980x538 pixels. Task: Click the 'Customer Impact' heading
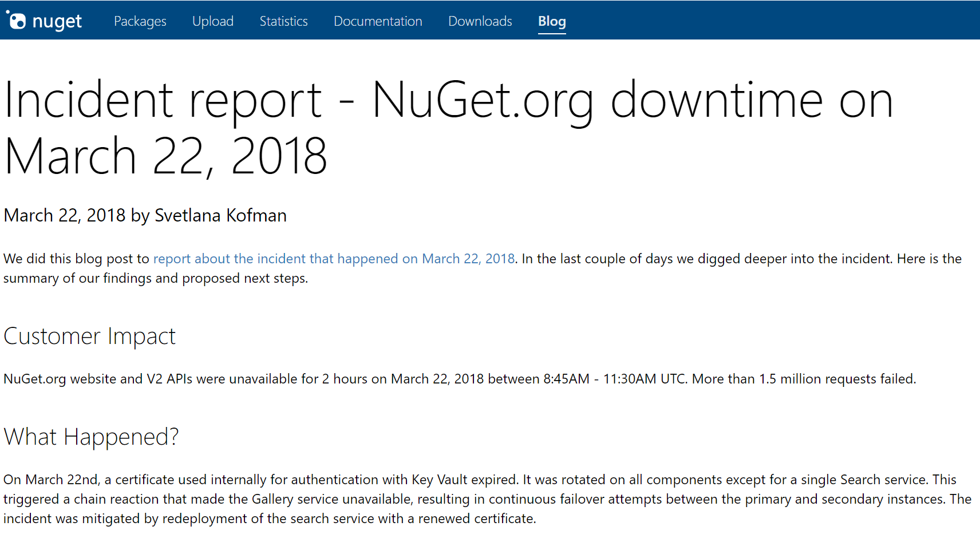tap(89, 337)
